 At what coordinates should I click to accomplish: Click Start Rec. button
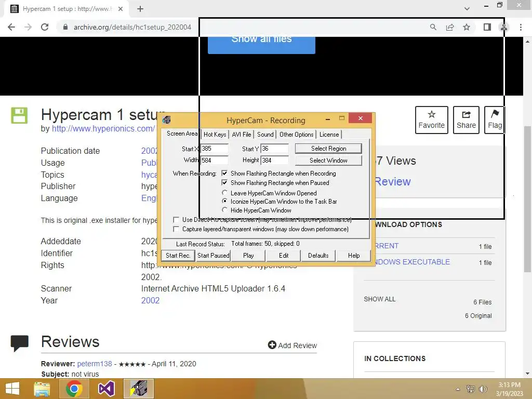point(178,256)
